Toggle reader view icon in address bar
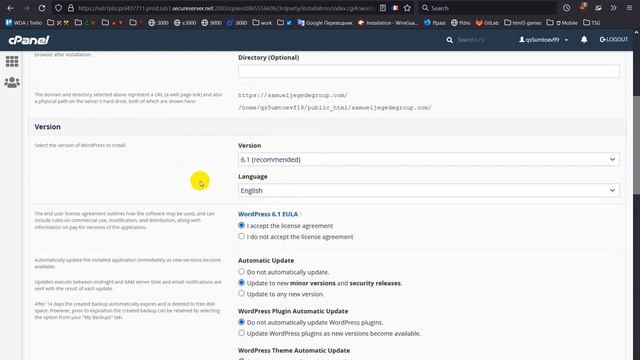Viewport: 640px width, 360px height. 383,8
